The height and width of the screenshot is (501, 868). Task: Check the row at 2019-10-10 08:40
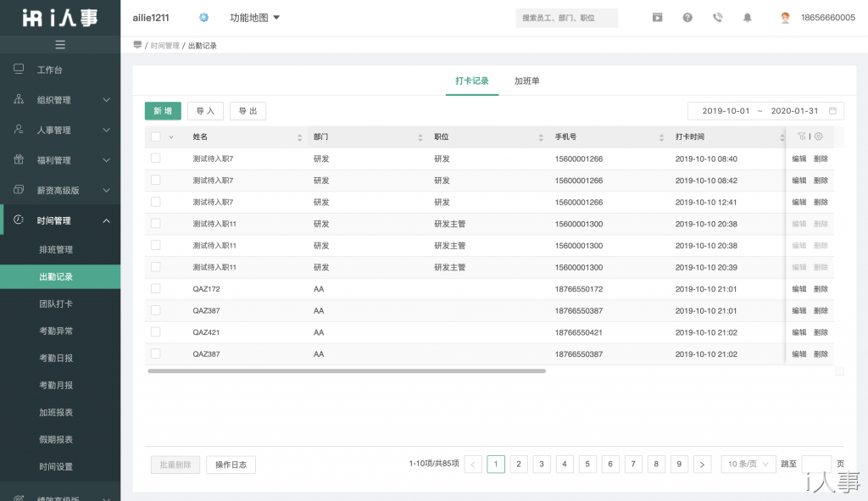(156, 159)
